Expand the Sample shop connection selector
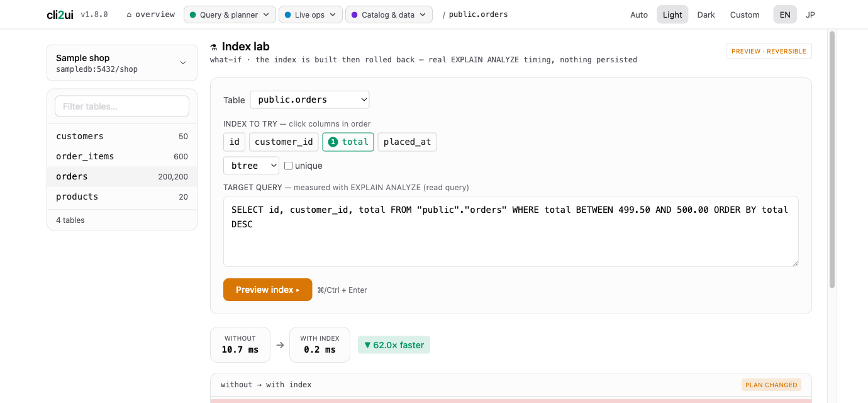This screenshot has height=403, width=868. click(122, 63)
